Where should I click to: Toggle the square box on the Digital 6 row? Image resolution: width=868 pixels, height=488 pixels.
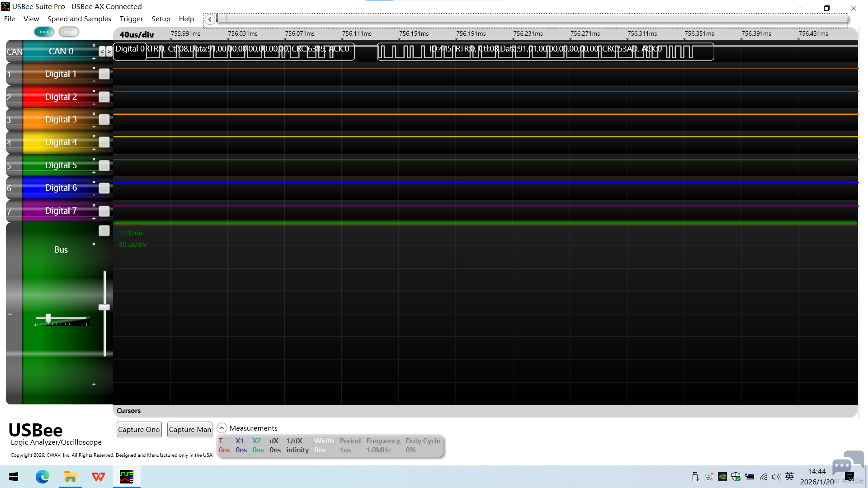click(x=104, y=188)
